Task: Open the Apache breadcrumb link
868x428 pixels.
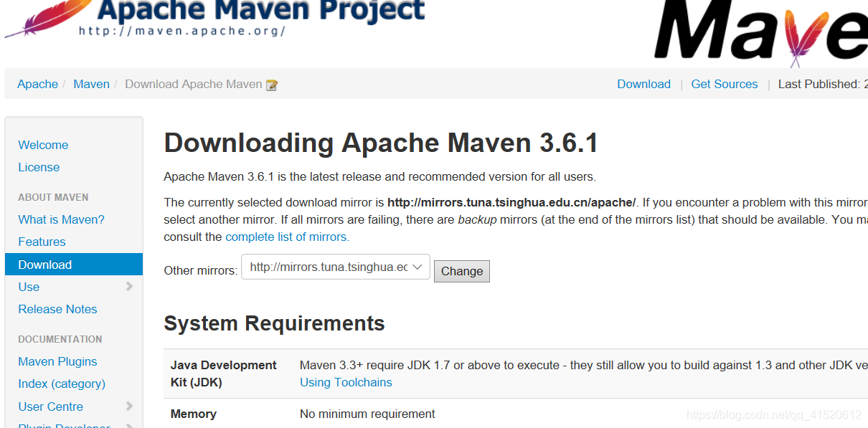Action: click(38, 84)
